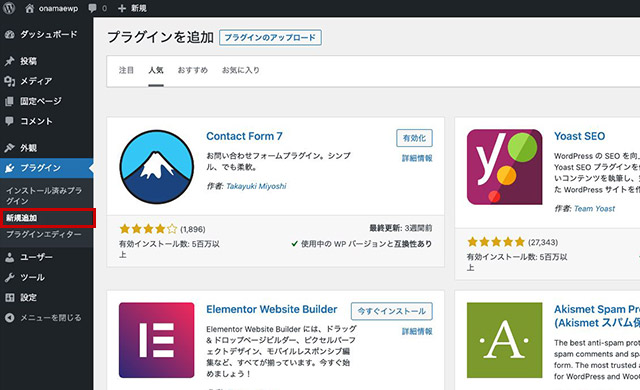
Task: Click the プラグイン plug icon
Action: (9, 168)
